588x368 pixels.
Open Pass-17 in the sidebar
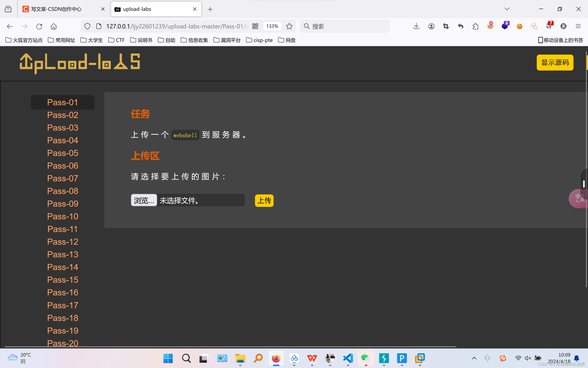(x=63, y=305)
